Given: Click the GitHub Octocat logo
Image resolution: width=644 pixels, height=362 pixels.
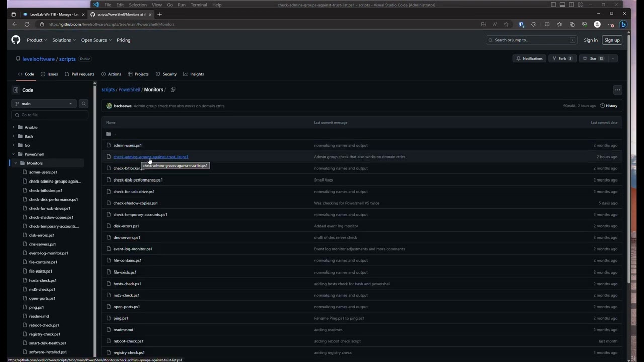Looking at the screenshot, I should coord(16,40).
